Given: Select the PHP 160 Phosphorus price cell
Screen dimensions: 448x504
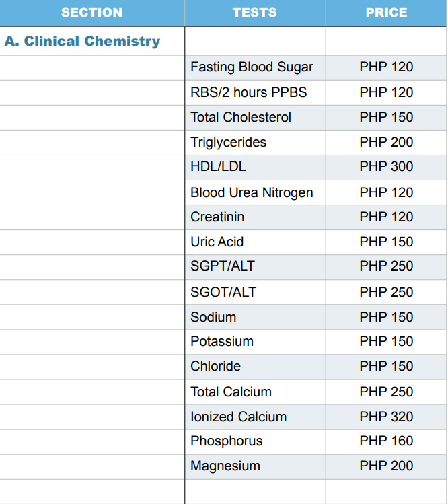Looking at the screenshot, I should click(x=386, y=441).
